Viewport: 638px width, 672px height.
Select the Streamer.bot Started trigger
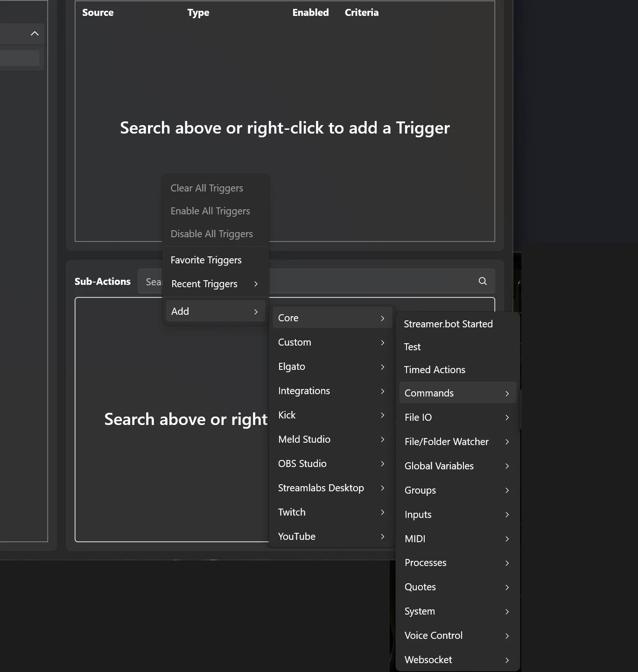pos(457,324)
